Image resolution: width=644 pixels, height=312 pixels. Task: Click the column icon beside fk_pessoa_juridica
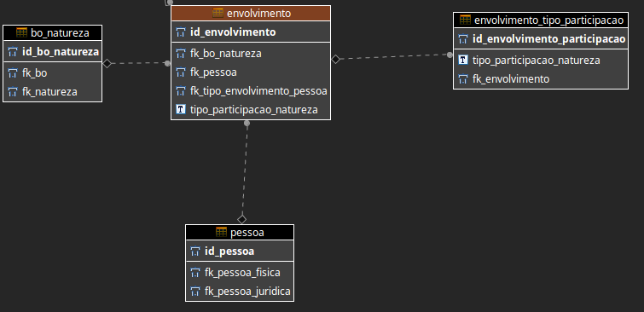tap(195, 292)
